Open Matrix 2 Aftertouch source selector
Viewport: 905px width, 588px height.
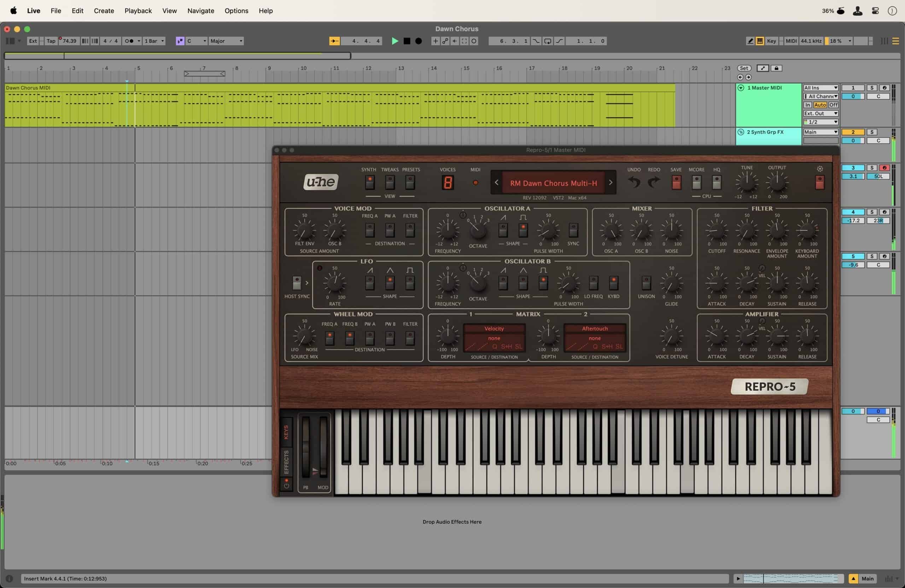click(595, 328)
